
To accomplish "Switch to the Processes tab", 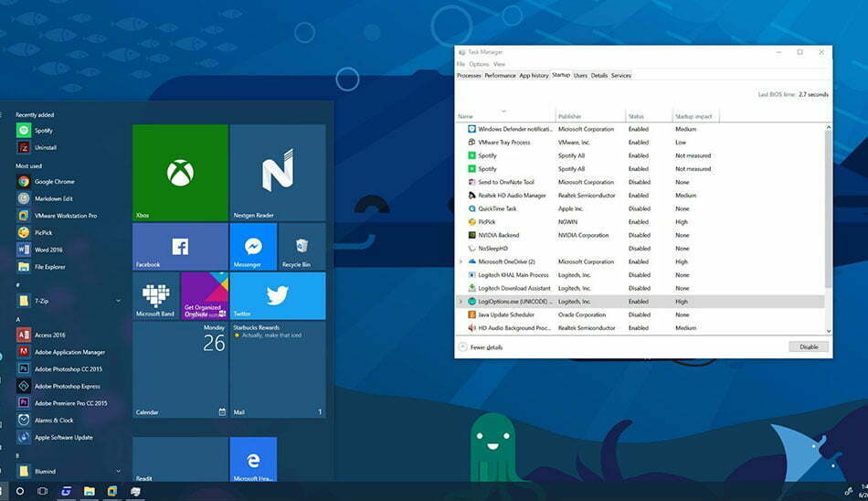I will [x=469, y=75].
